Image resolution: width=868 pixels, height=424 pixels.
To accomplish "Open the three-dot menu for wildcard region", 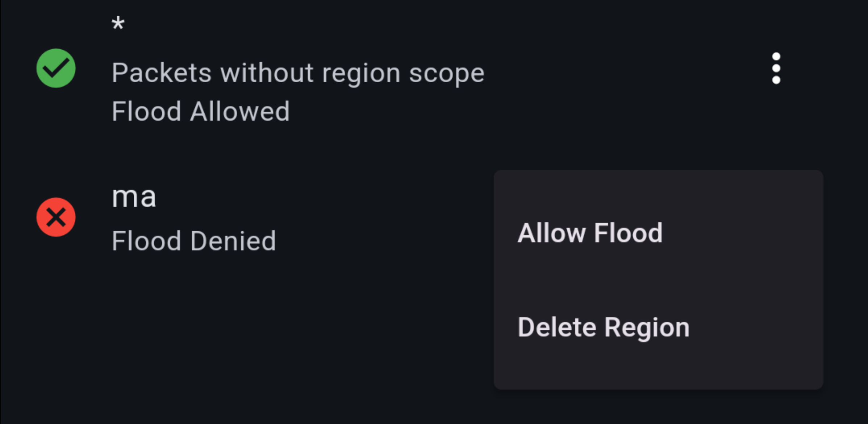I will point(776,68).
